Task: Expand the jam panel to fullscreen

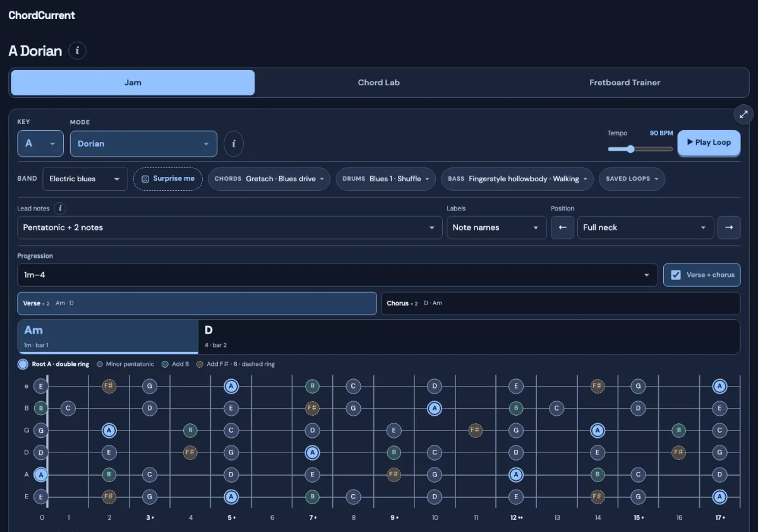Action: (743, 114)
